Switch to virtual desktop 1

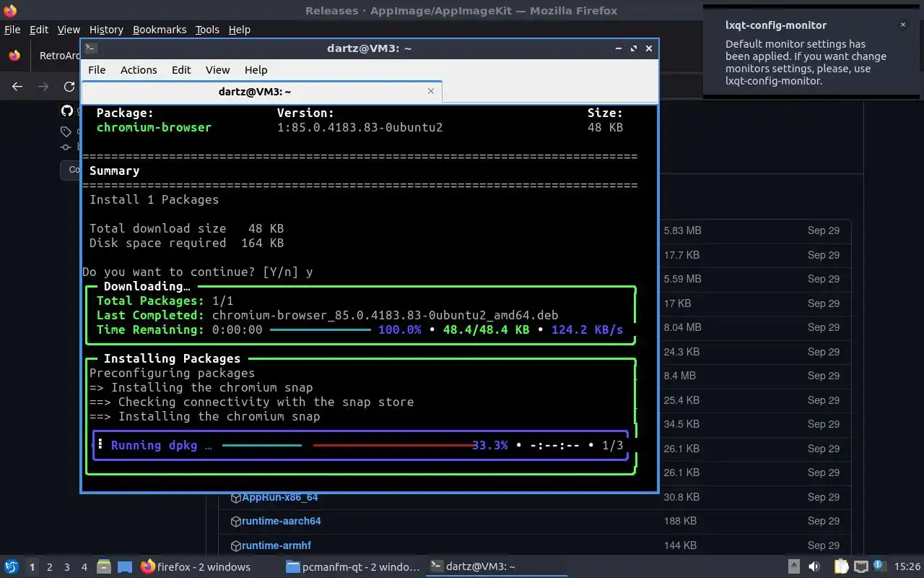[32, 567]
